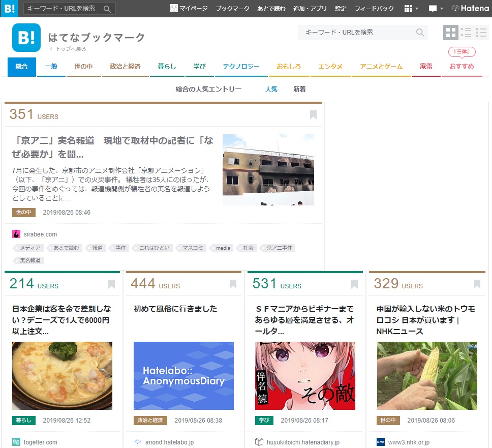Open the sirabee.com domain link
The height and width of the screenshot is (448, 492).
41,234
